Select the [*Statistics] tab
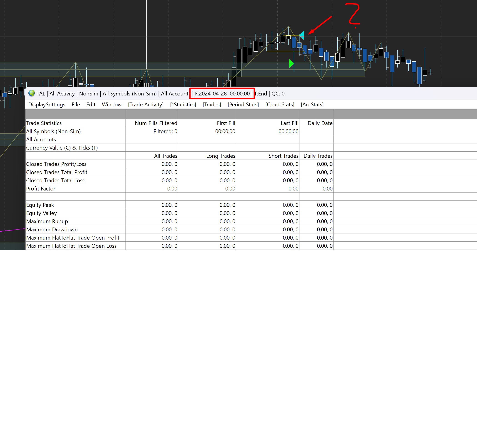The height and width of the screenshot is (448, 477). (x=183, y=105)
